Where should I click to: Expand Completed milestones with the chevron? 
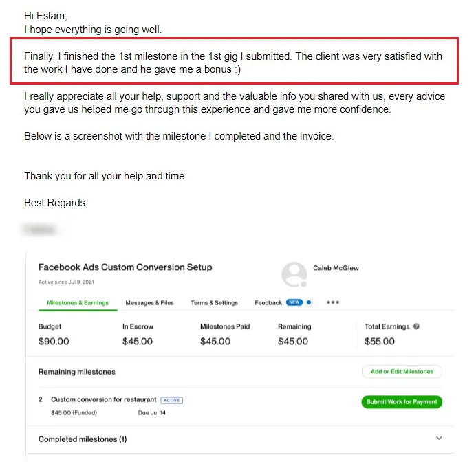(x=439, y=438)
